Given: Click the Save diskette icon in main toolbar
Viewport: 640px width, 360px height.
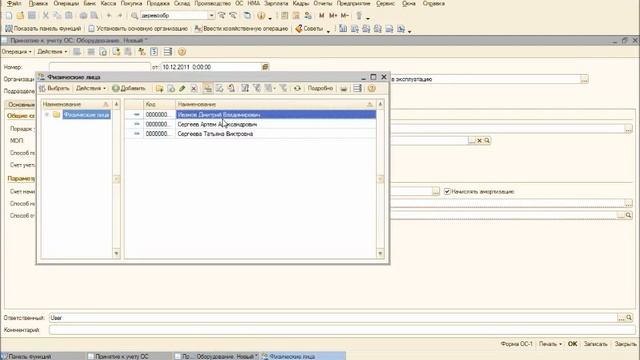Looking at the screenshot, I should (x=31, y=16).
